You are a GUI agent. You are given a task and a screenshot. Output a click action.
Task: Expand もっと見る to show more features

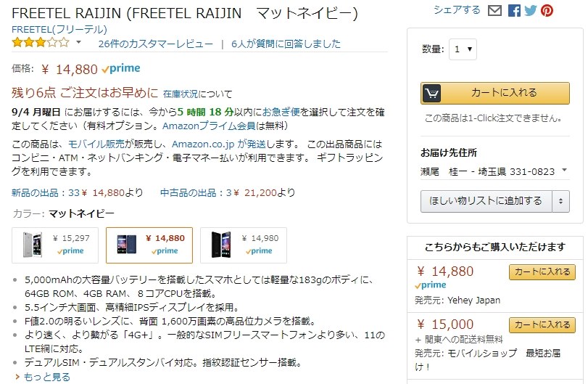pyautogui.click(x=47, y=377)
